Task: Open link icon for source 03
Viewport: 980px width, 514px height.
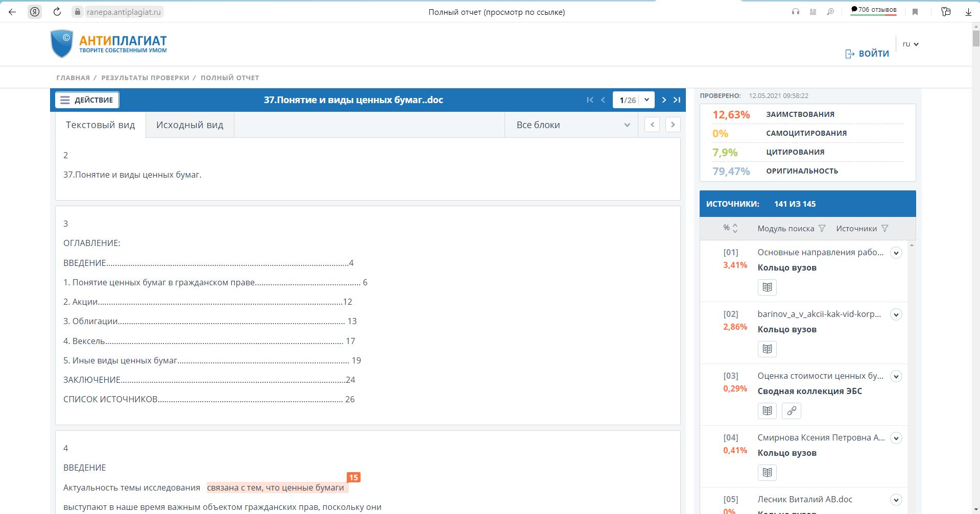Action: pyautogui.click(x=792, y=411)
